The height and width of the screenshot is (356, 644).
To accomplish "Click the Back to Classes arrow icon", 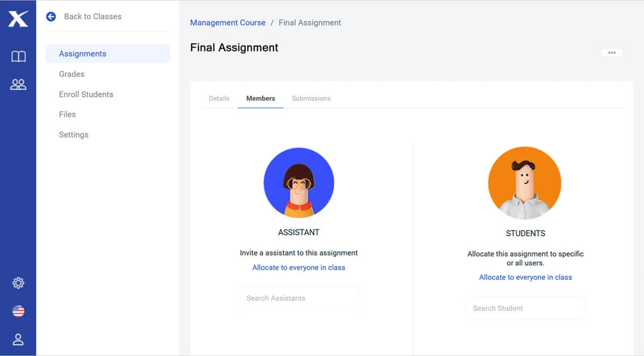I will coord(51,17).
